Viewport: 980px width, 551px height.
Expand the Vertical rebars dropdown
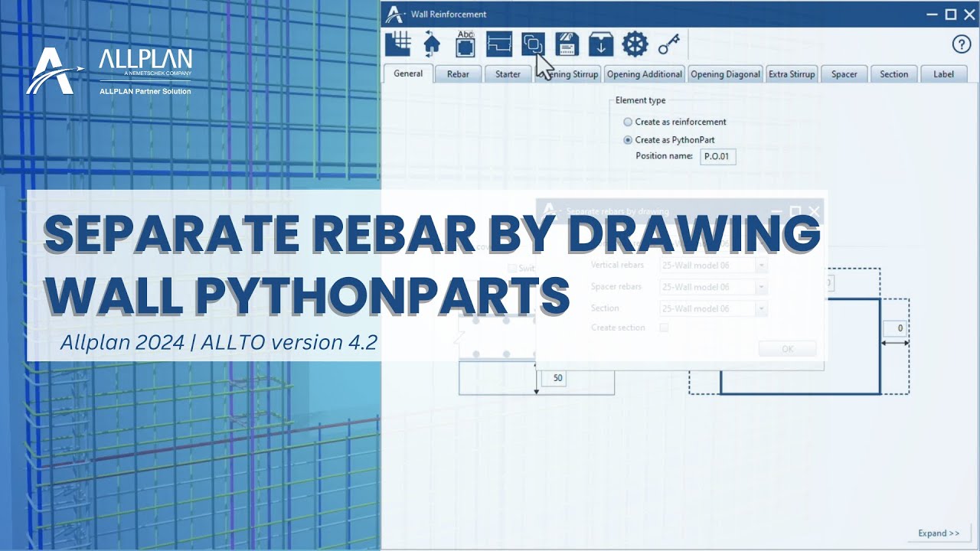click(x=761, y=266)
